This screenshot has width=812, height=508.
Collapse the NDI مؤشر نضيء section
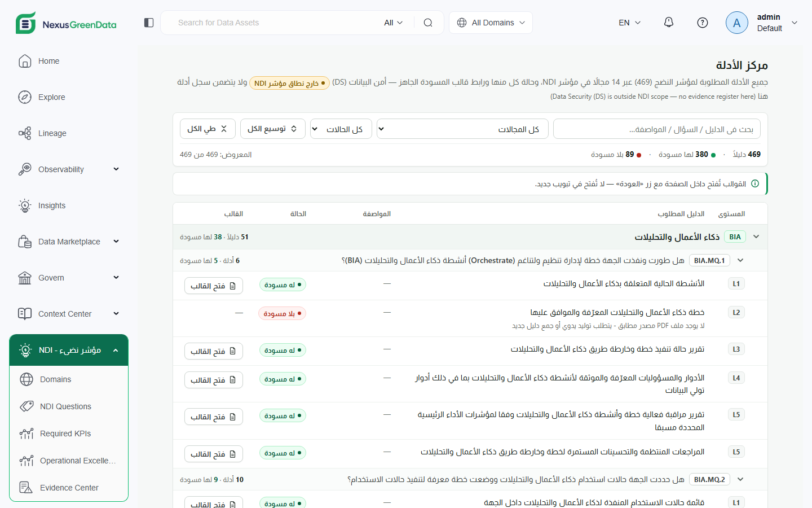pos(69,350)
